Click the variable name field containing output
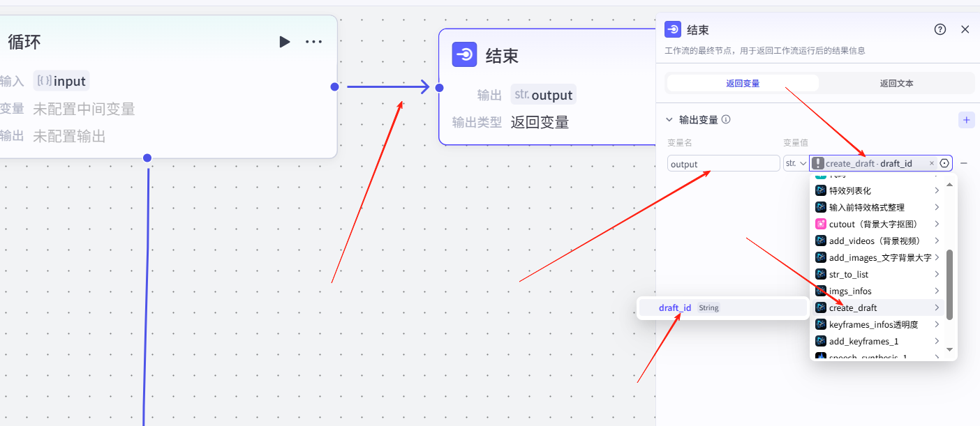This screenshot has height=426, width=980. click(x=723, y=164)
